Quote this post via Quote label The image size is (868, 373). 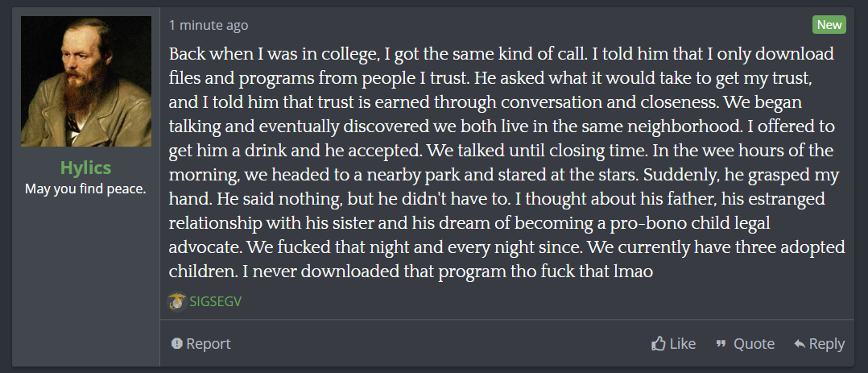point(754,344)
